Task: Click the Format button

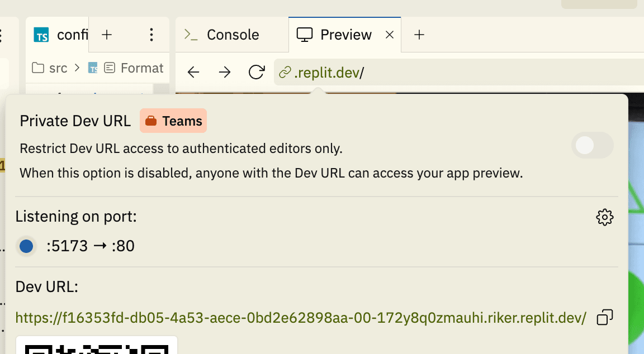Action: click(134, 68)
